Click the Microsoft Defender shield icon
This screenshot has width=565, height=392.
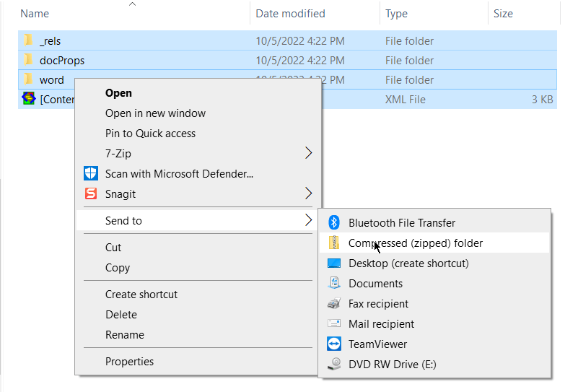[91, 173]
